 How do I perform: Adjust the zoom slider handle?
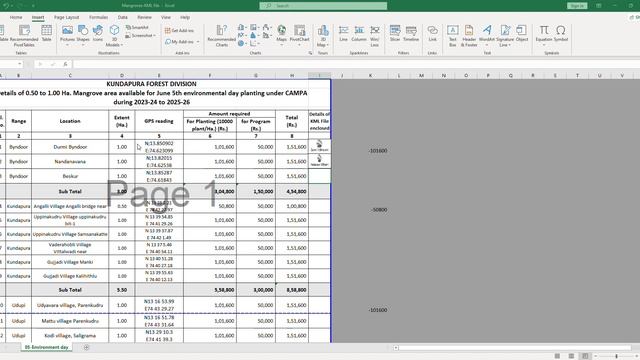[616, 356]
